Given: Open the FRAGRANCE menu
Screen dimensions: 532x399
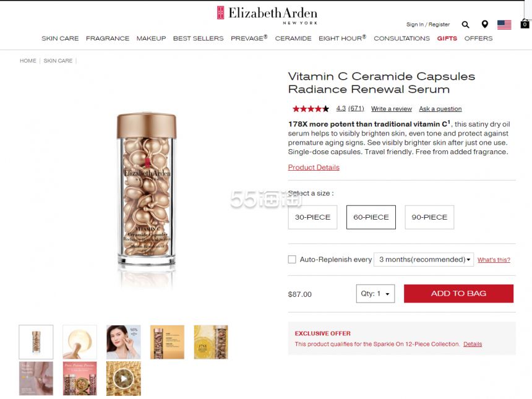Looking at the screenshot, I should pos(108,38).
